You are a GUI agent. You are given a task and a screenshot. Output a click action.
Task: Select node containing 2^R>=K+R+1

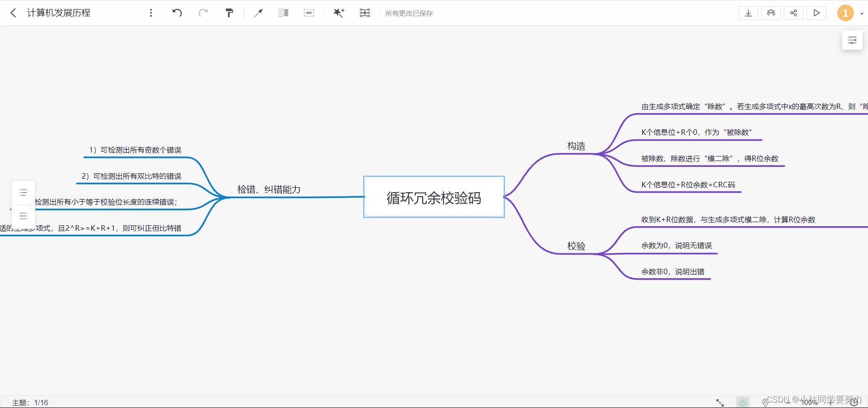coord(90,228)
